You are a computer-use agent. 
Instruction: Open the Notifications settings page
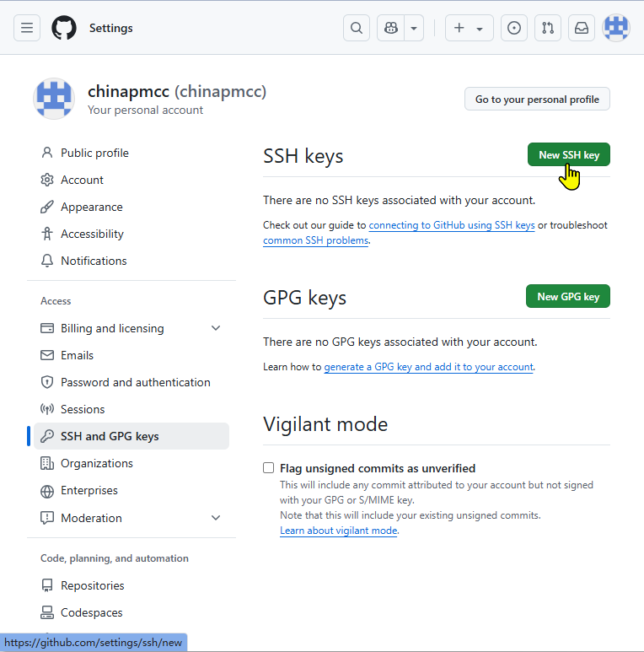click(94, 261)
